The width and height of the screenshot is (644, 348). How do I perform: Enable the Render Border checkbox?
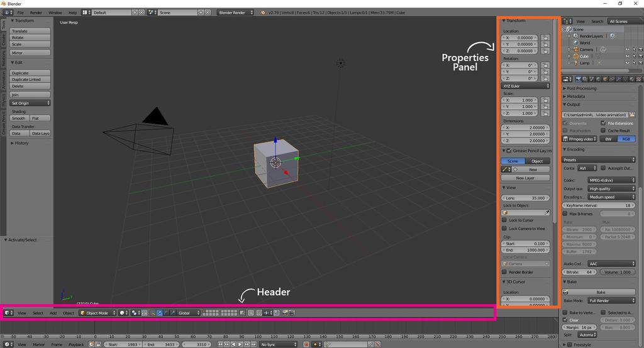[504, 271]
